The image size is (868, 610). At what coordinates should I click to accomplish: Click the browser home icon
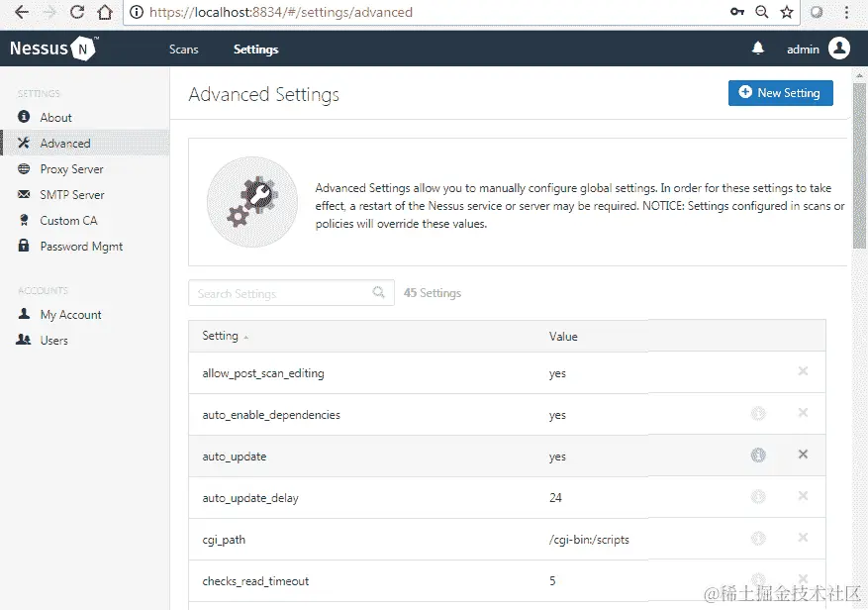[x=105, y=12]
